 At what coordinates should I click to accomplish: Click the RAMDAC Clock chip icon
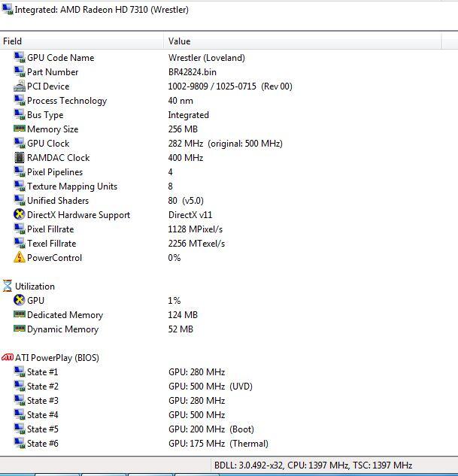pyautogui.click(x=20, y=158)
